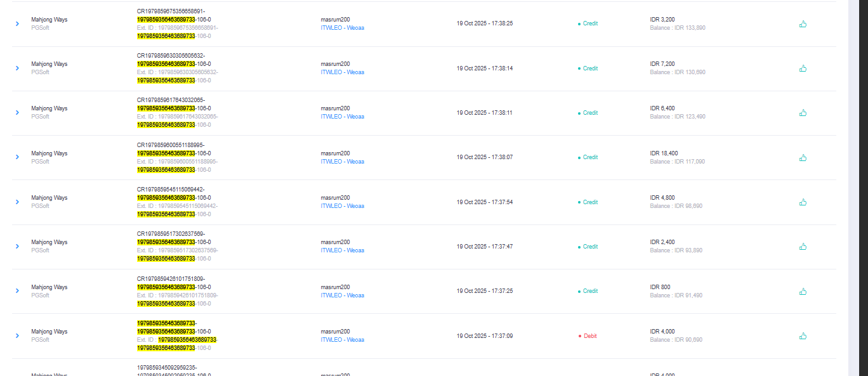Click thumbs-up icon for IDR 7,200 credit row
868x376 pixels.
pos(803,68)
